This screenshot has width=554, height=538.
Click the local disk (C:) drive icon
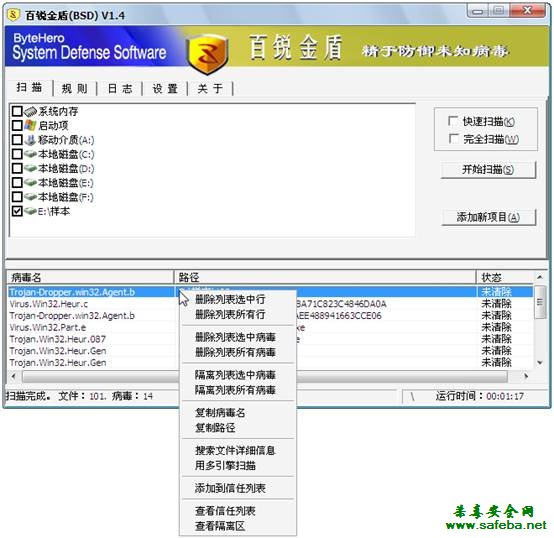pyautogui.click(x=30, y=154)
